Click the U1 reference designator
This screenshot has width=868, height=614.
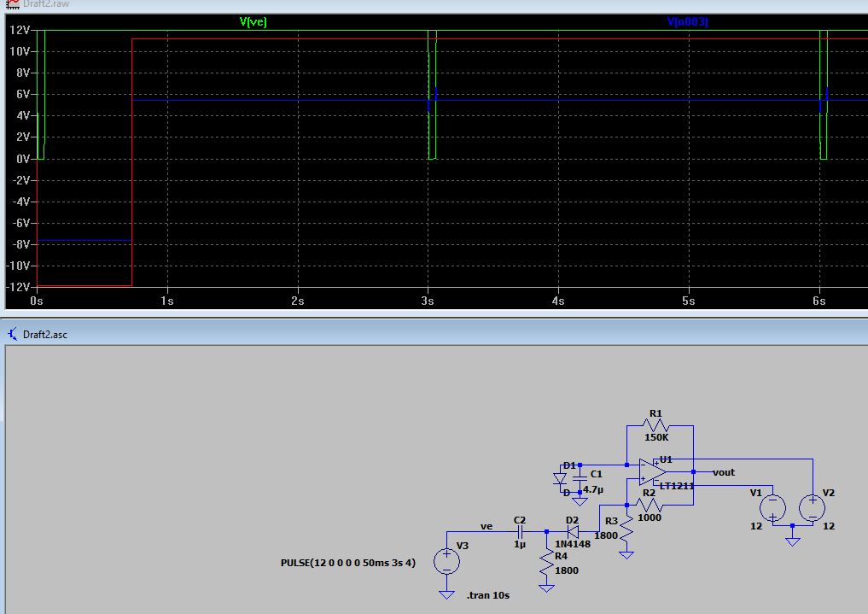point(666,459)
